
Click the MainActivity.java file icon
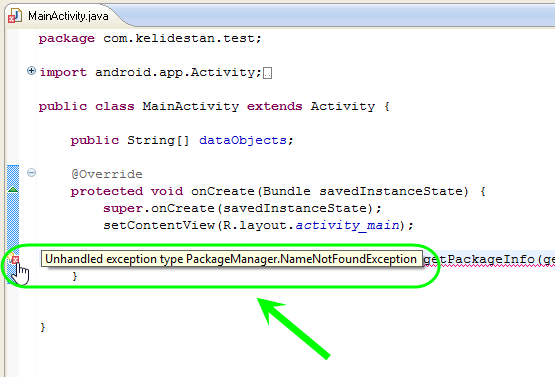pyautogui.click(x=15, y=16)
